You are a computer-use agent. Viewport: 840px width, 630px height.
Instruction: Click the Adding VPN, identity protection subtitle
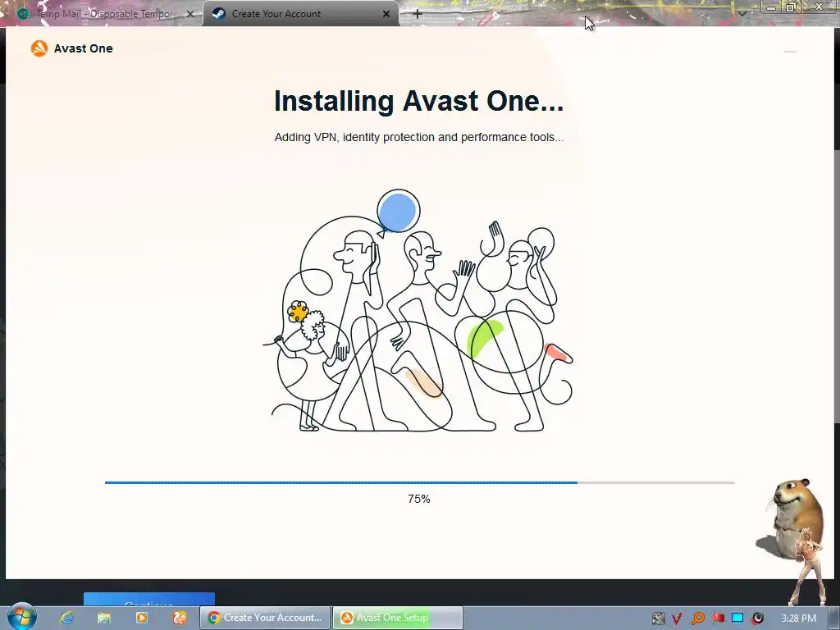pyautogui.click(x=419, y=137)
